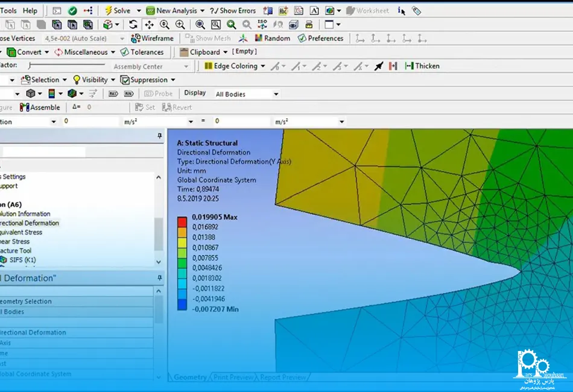573x392 pixels.
Task: Open the Selection dropdown menu
Action: pos(44,80)
